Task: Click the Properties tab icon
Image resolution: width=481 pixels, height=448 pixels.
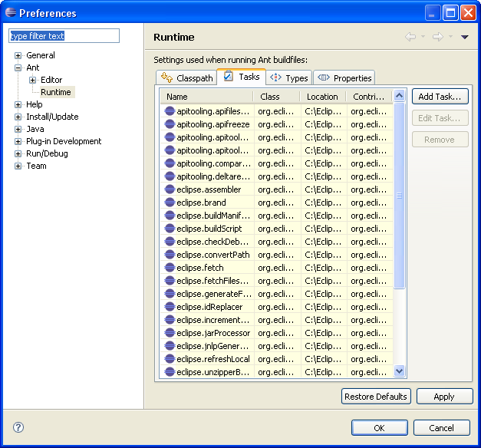Action: tap(323, 77)
